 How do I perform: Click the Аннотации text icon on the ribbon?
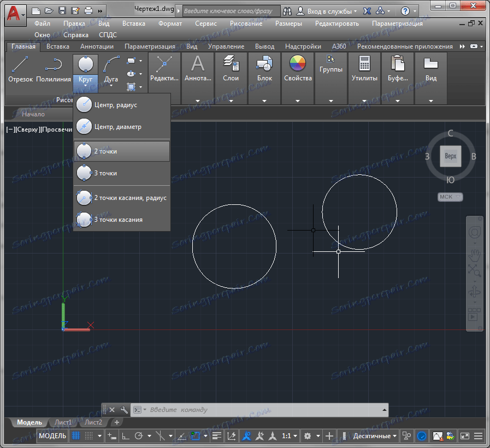197,64
